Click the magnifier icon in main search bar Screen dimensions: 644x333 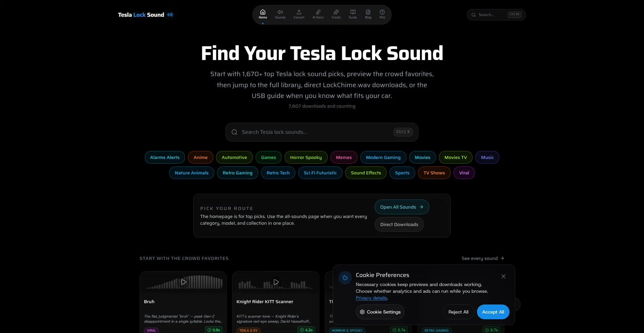pos(234,132)
